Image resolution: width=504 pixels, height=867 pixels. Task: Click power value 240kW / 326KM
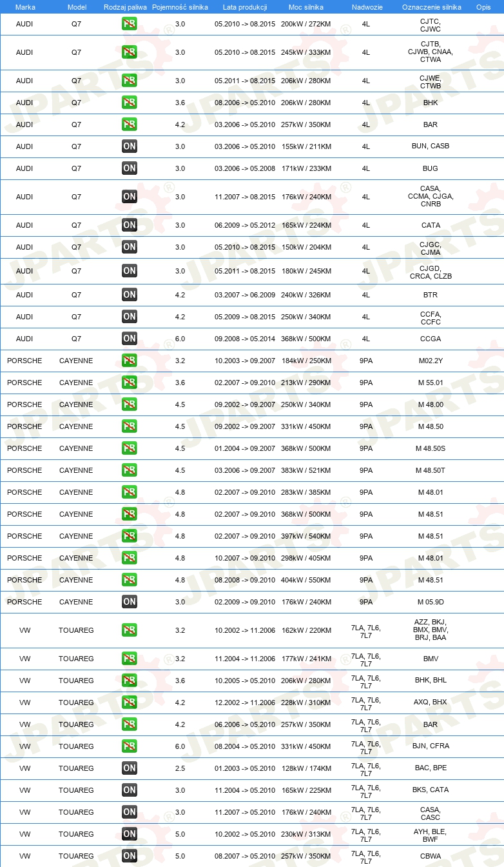click(x=306, y=295)
